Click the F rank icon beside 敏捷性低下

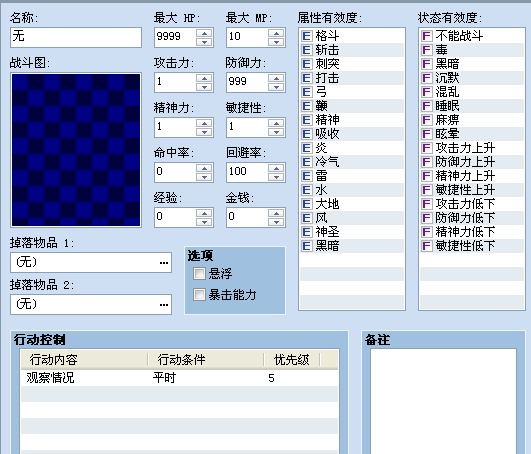[426, 246]
